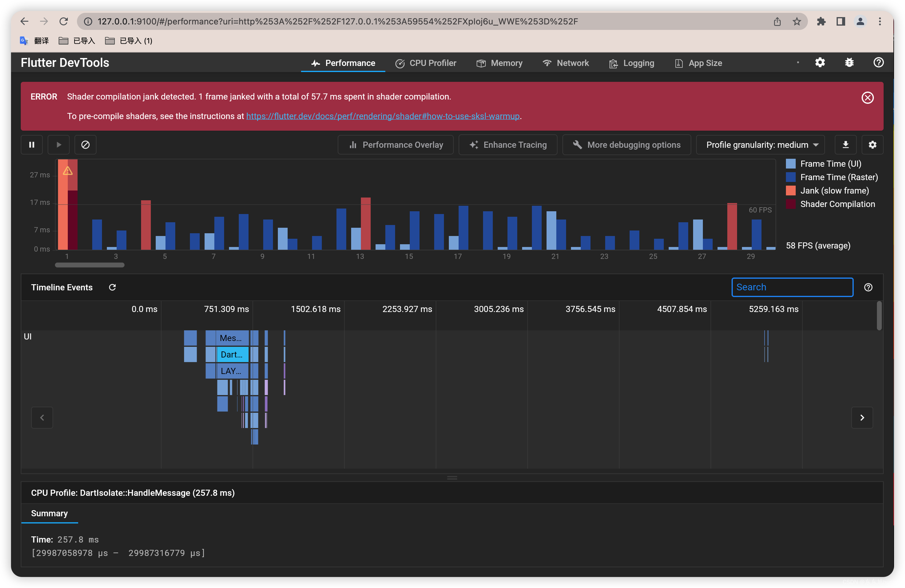
Task: Refresh the Timeline Events
Action: pyautogui.click(x=112, y=287)
